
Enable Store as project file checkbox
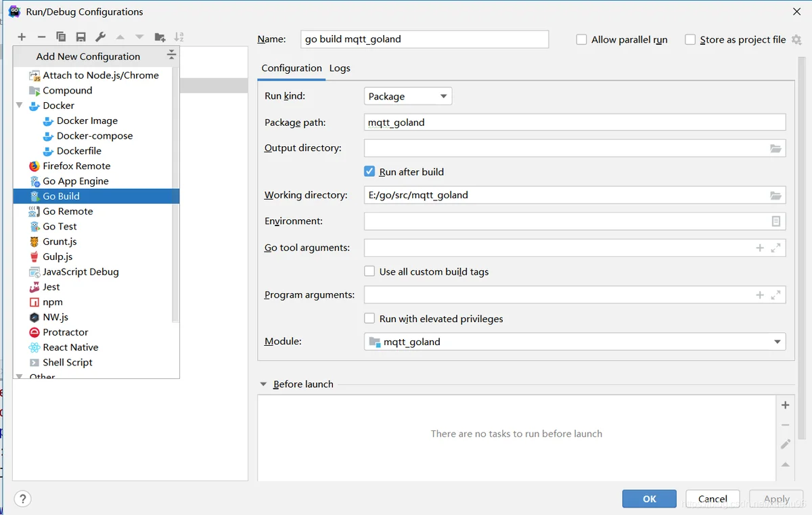click(690, 40)
